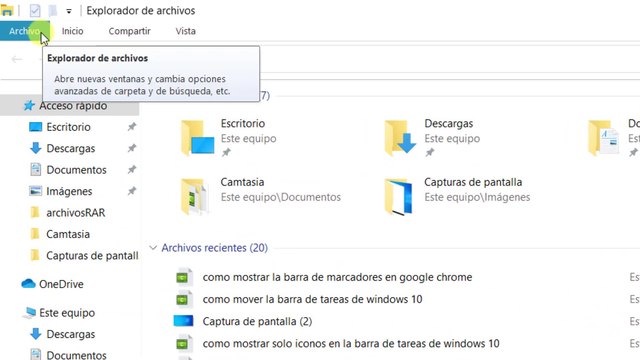Open the Camtasia frequent folder tile

(x=260, y=196)
